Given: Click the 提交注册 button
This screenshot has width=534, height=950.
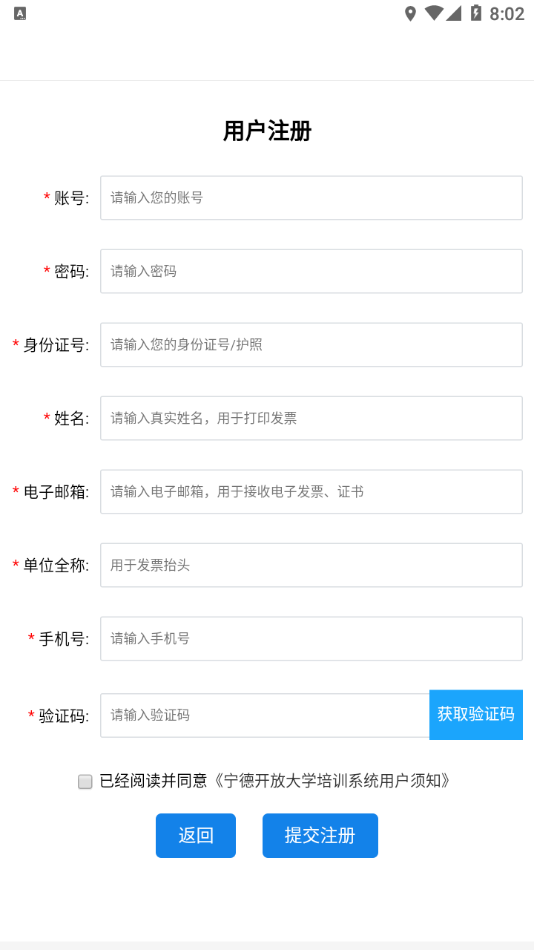Looking at the screenshot, I should 320,835.
